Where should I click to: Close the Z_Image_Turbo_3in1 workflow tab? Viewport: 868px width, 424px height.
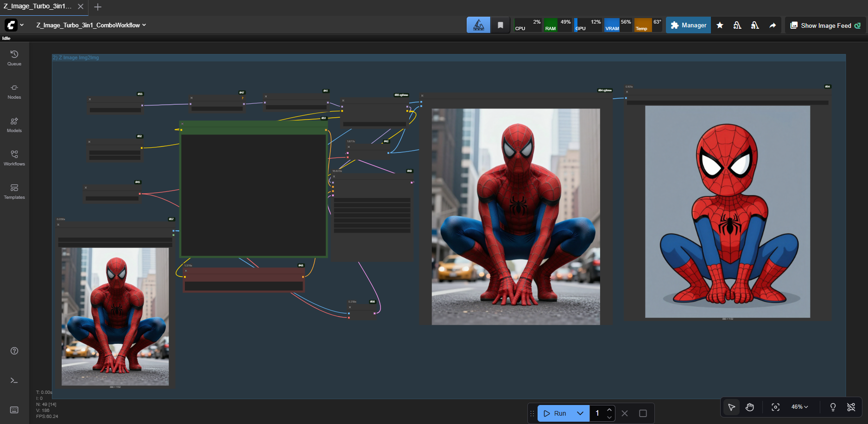tap(81, 6)
